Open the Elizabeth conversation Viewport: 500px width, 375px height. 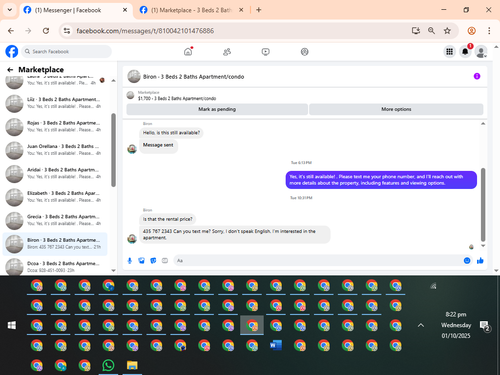click(55, 197)
